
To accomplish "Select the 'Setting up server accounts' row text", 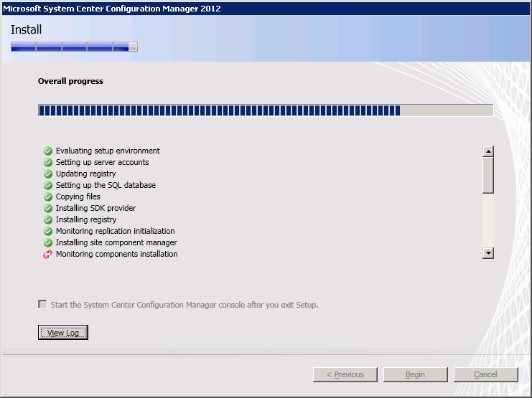I will click(102, 162).
